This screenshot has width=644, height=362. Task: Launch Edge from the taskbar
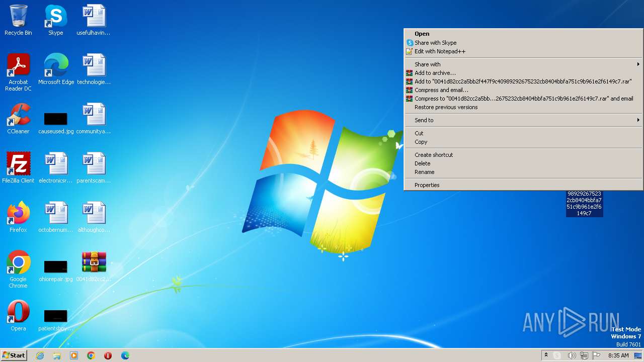125,355
